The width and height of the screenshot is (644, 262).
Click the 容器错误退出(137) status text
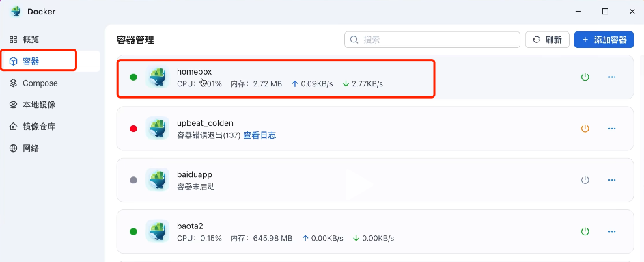point(209,135)
